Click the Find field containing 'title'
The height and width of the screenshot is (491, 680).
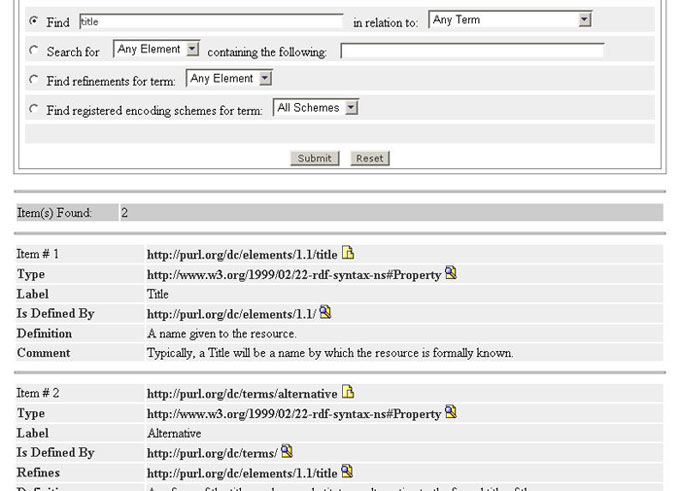tap(210, 21)
